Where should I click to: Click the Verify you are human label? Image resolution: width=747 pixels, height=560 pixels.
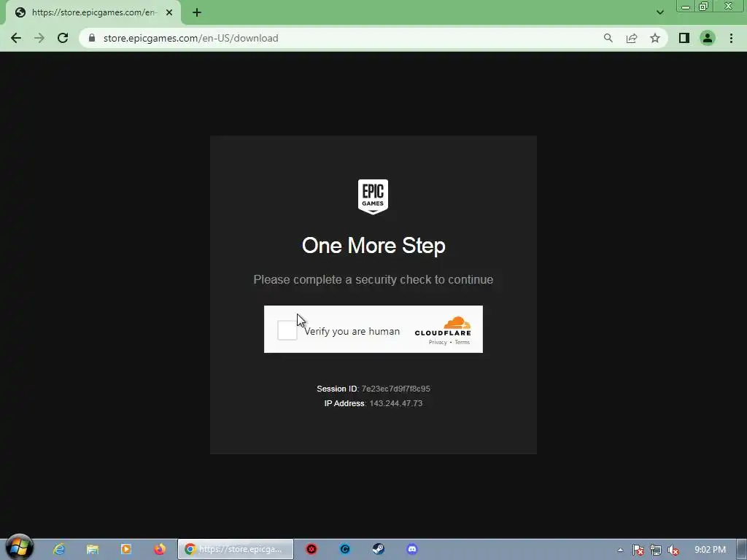[352, 332]
